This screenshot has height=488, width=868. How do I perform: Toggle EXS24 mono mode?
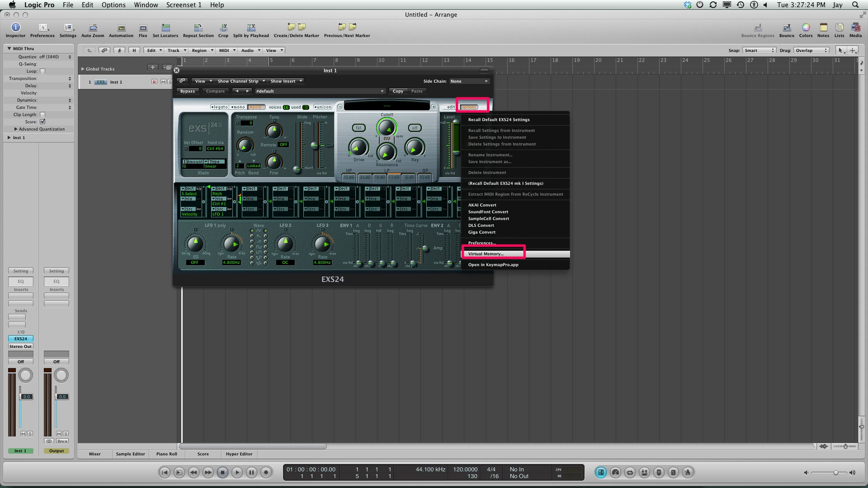(238, 107)
